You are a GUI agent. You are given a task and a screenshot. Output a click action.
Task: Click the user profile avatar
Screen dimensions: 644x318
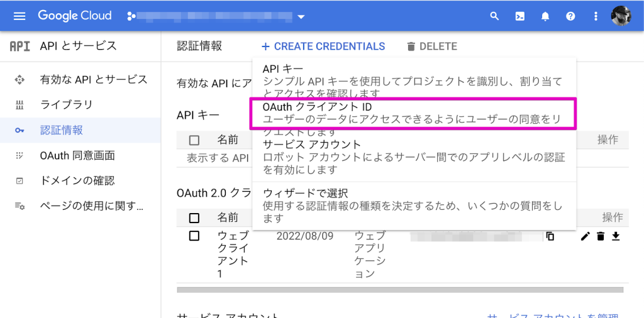coord(621,16)
